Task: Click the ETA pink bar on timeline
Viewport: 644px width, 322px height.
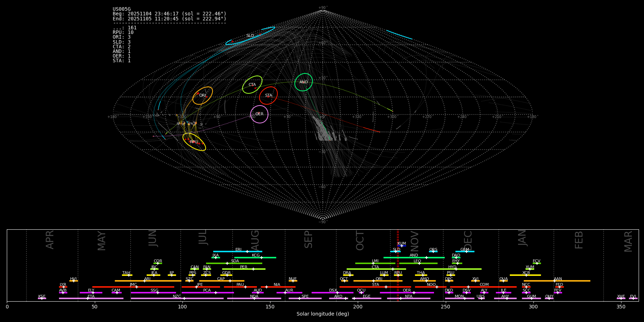Action: (91, 298)
